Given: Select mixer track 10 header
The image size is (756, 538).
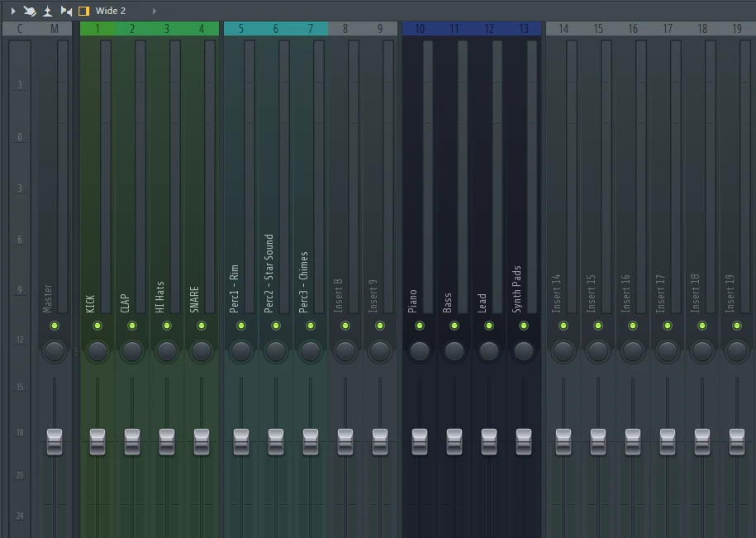Looking at the screenshot, I should 420,29.
